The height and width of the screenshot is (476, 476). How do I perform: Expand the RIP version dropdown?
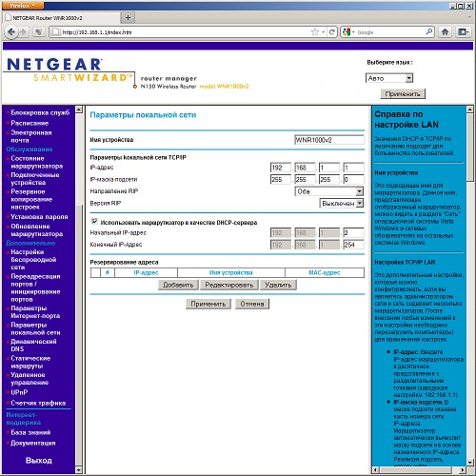342,203
